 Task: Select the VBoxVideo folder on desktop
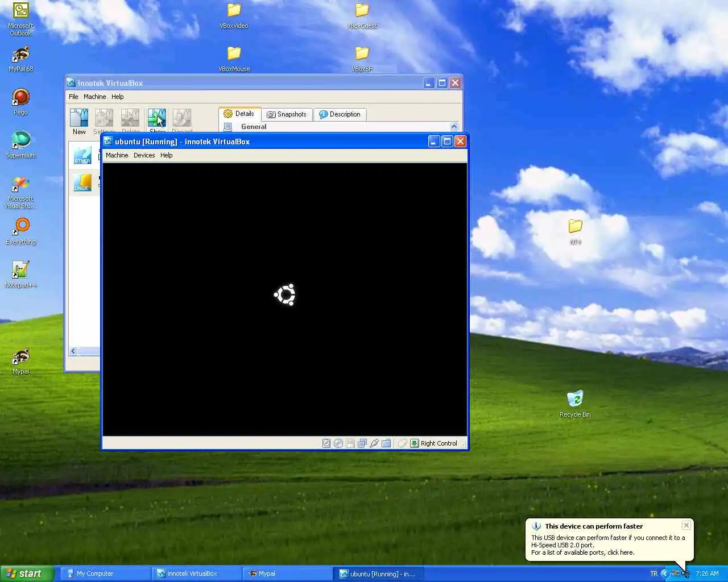[234, 16]
